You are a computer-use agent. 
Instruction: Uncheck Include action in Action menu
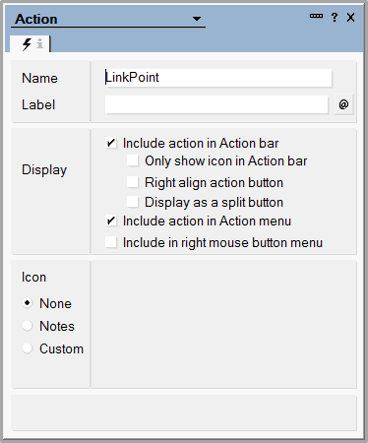coord(111,221)
